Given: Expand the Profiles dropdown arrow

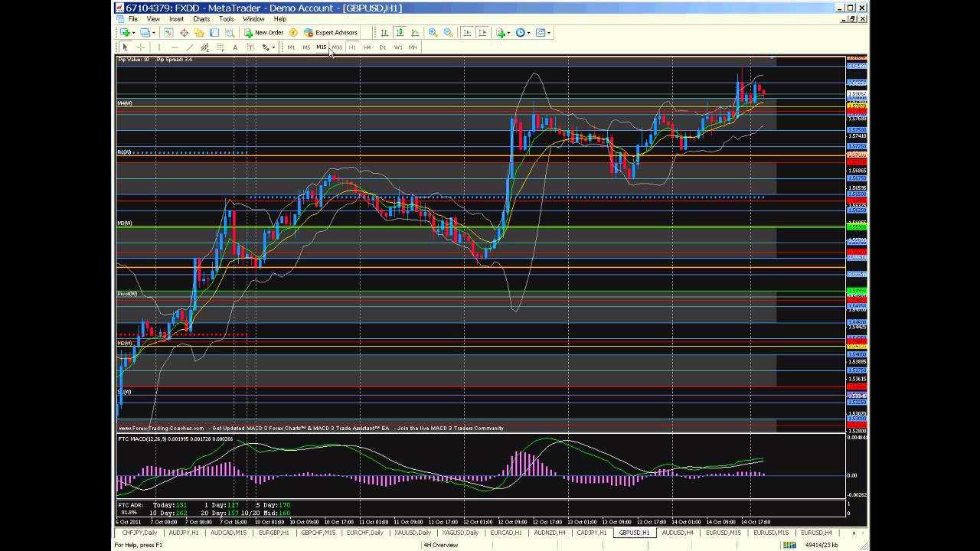Looking at the screenshot, I should pos(153,33).
